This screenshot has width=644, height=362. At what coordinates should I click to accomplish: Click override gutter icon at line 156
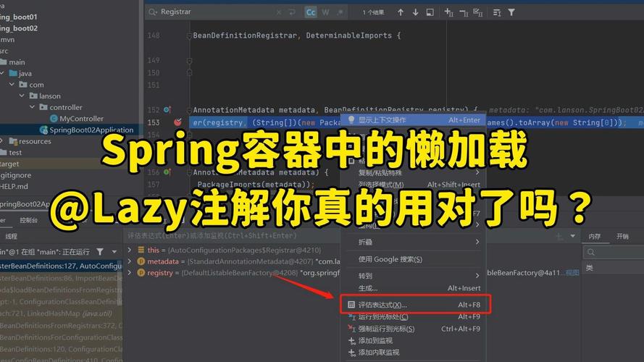coord(167,172)
